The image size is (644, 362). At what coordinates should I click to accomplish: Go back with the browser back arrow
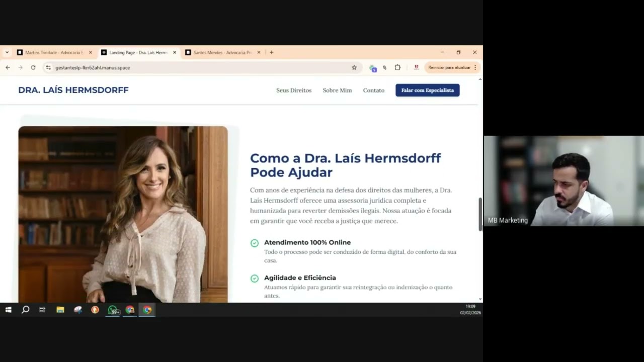coord(8,67)
